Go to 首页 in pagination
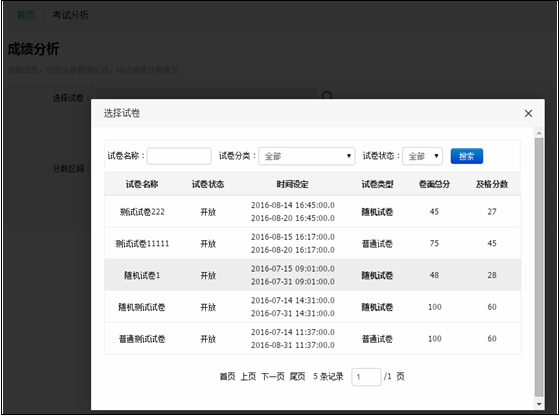This screenshot has height=417, width=560. (x=227, y=377)
